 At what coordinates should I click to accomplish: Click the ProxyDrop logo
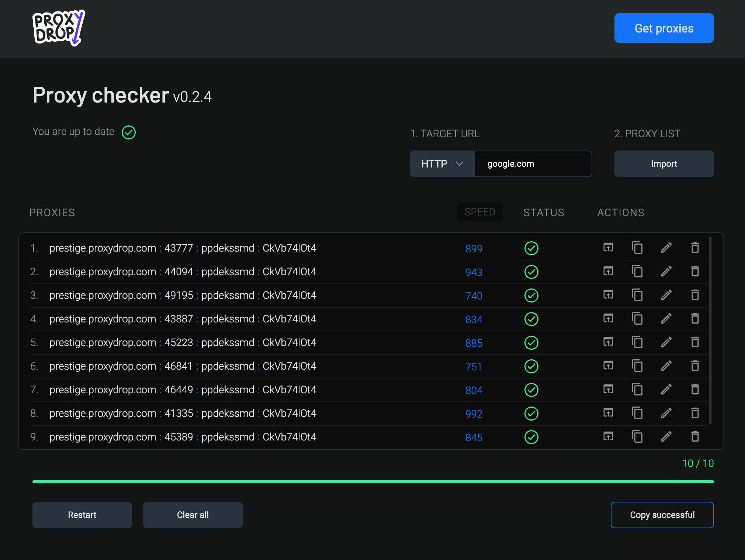coord(59,28)
